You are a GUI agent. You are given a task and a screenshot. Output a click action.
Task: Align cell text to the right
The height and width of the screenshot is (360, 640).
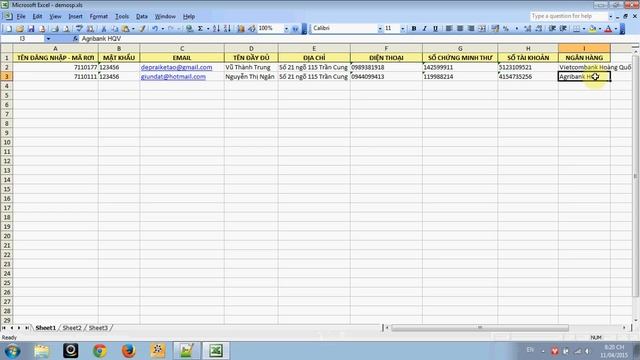[x=471, y=29]
